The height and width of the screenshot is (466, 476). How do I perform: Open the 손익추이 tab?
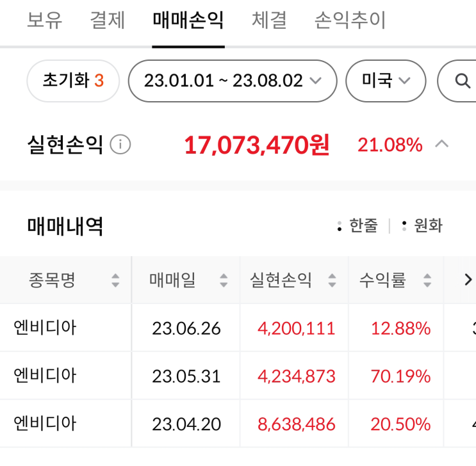click(350, 21)
